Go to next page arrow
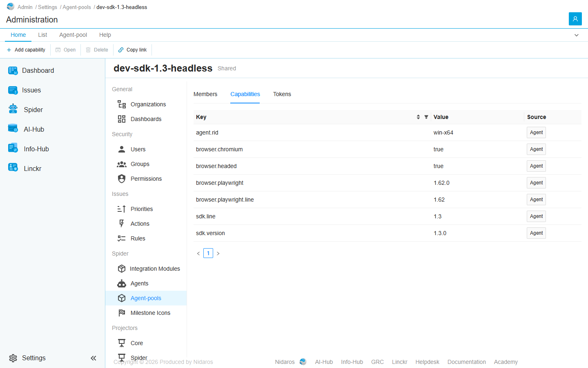Image resolution: width=588 pixels, height=368 pixels. tap(218, 254)
